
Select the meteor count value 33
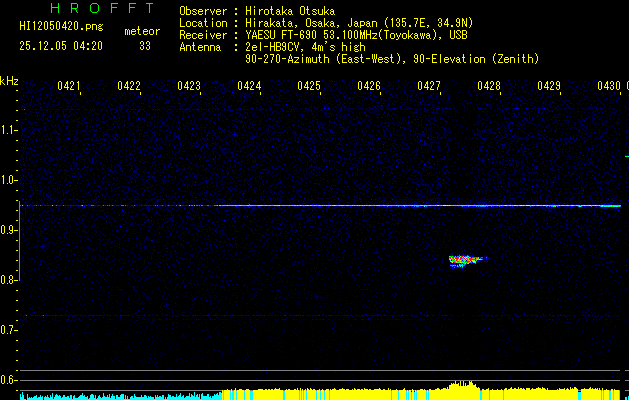[145, 45]
